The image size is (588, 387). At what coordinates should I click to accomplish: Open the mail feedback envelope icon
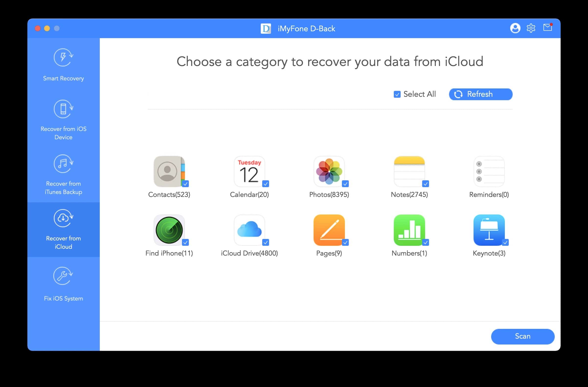pos(548,27)
